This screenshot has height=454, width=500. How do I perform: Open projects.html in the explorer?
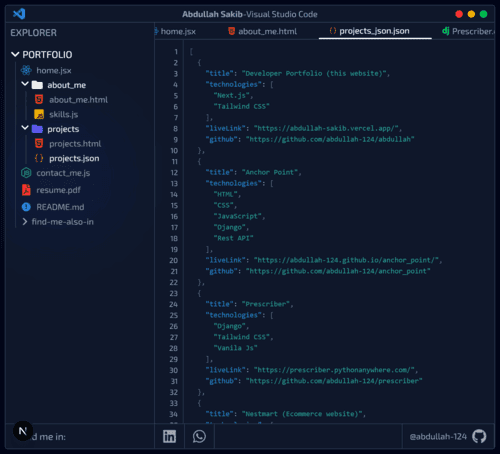pyautogui.click(x=75, y=144)
